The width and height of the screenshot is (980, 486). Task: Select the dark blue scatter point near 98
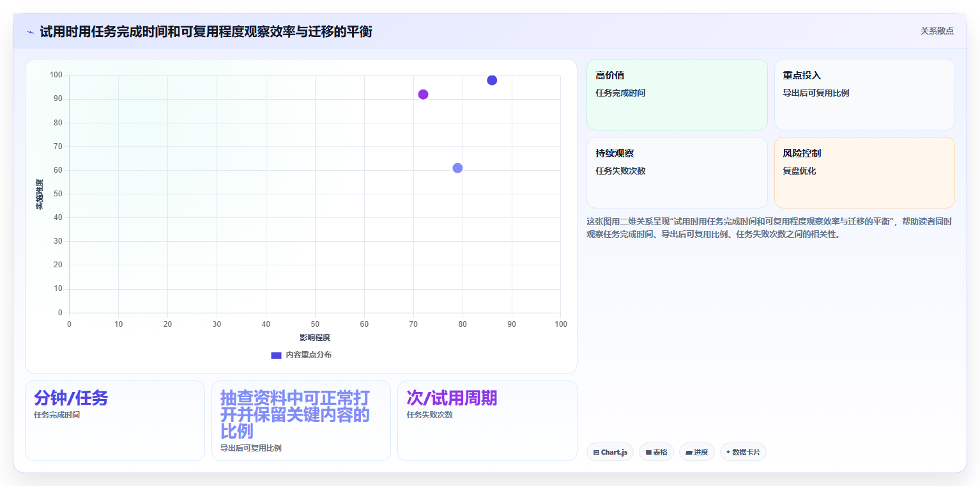point(492,80)
